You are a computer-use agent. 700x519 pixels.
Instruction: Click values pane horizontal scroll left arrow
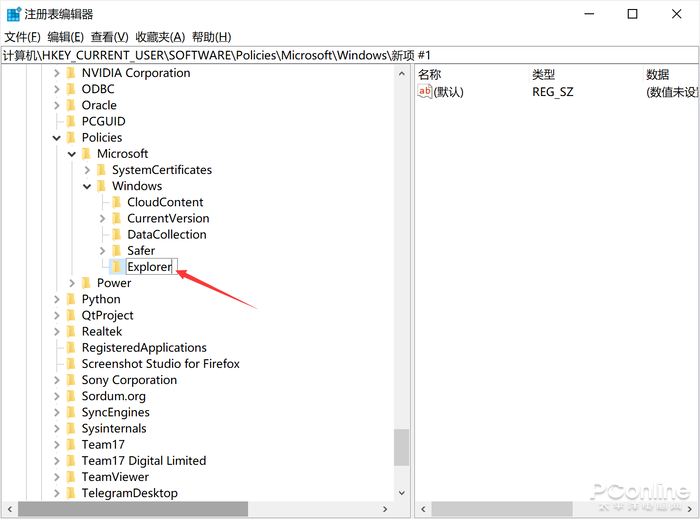point(423,509)
